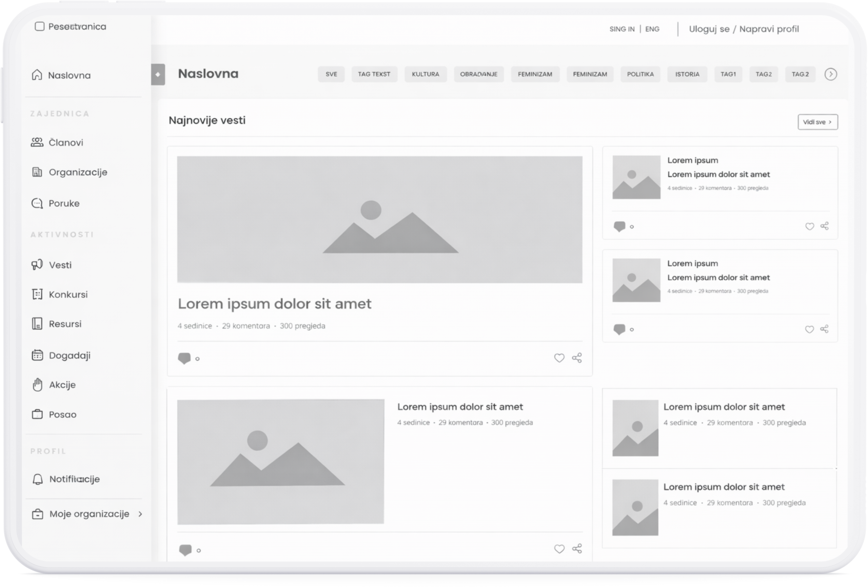Open Vidi sve for latest news
868x588 pixels.
[x=817, y=122]
